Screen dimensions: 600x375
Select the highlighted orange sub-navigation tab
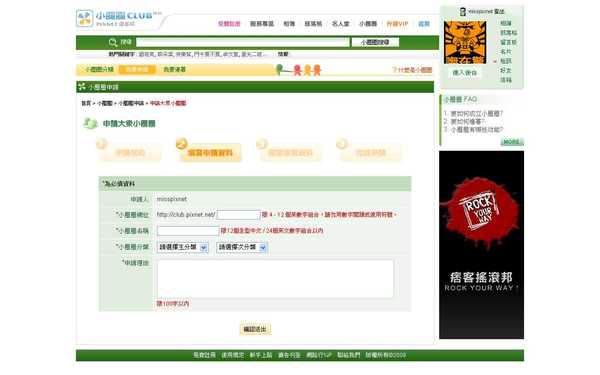[x=137, y=70]
